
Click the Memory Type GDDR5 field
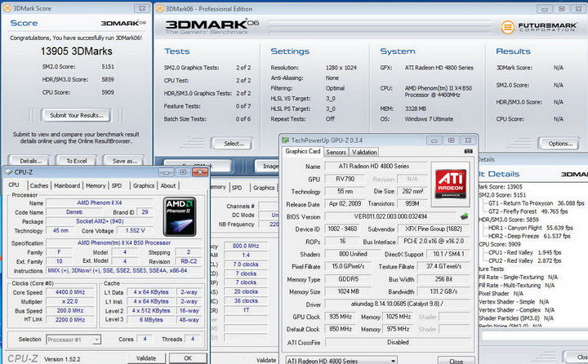pyautogui.click(x=349, y=279)
